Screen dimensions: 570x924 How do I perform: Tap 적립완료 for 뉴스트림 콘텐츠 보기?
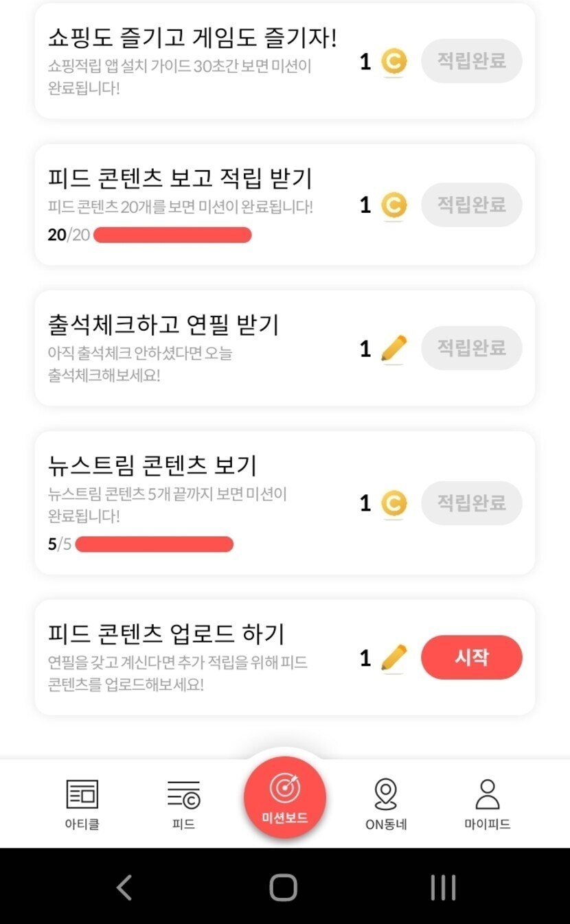[x=471, y=503]
